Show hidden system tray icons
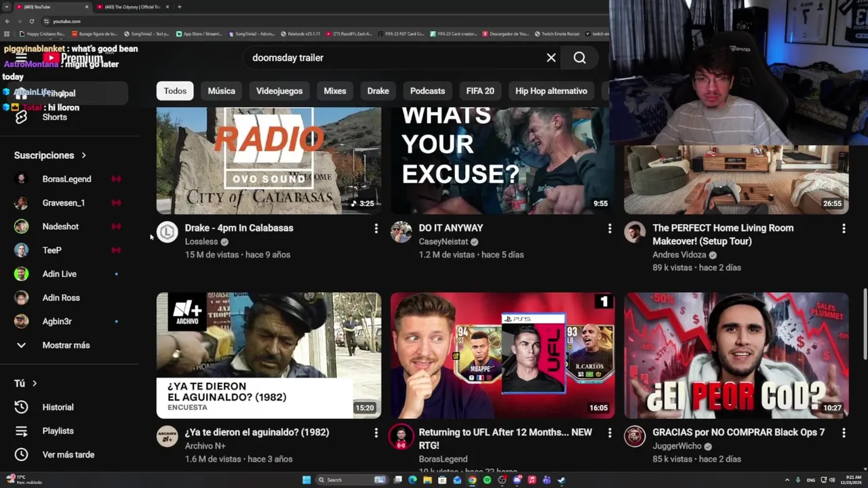The width and height of the screenshot is (868, 488). pos(787,480)
